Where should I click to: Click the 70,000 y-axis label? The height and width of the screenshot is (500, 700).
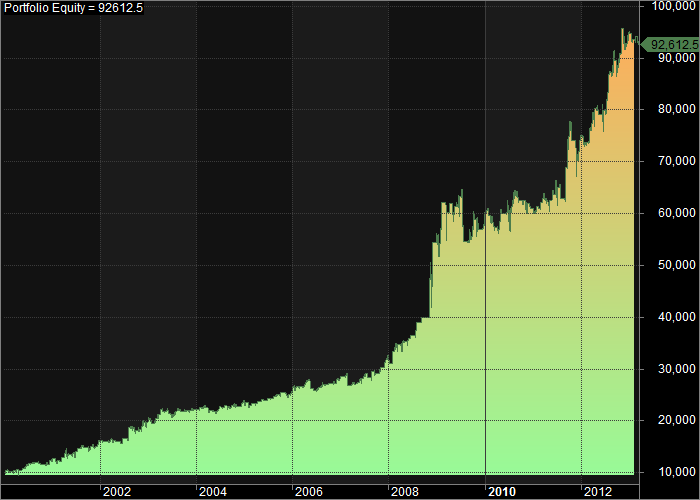pos(677,161)
